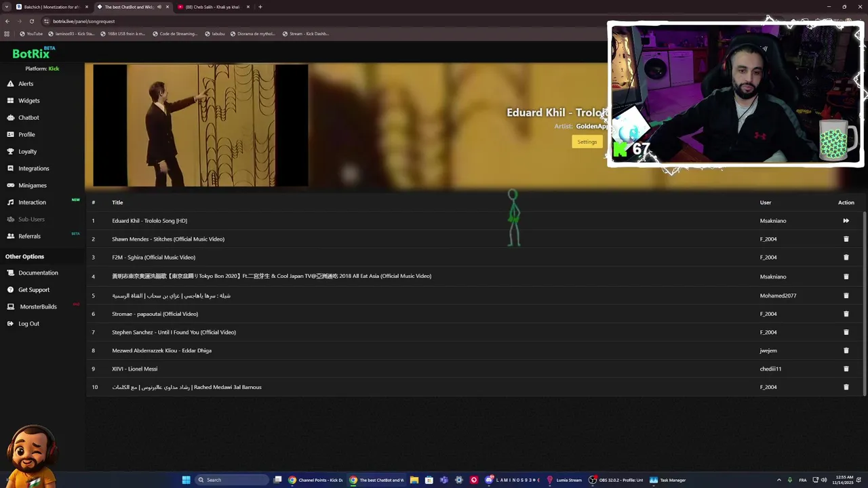Click the browser back arrow
868x488 pixels.
pos(7,21)
